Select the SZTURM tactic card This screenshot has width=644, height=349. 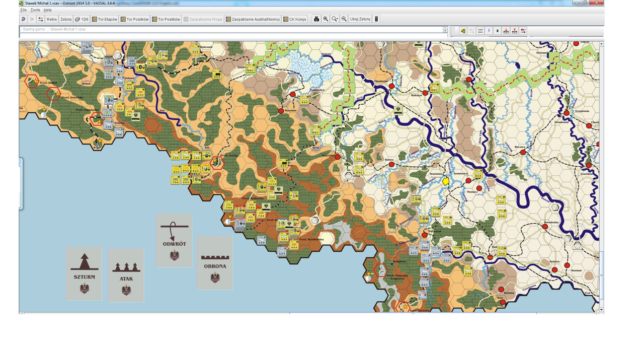pos(84,273)
